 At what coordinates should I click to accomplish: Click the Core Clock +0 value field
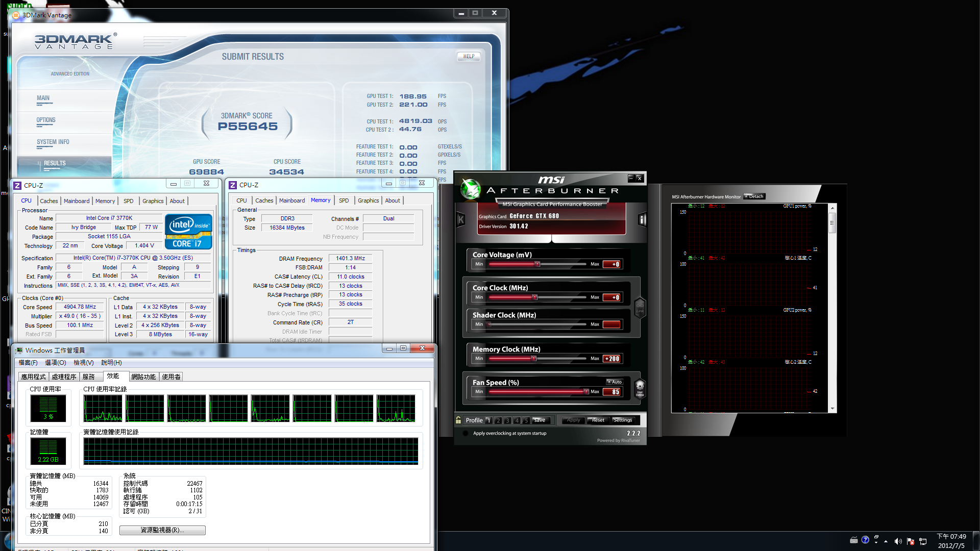(x=611, y=297)
